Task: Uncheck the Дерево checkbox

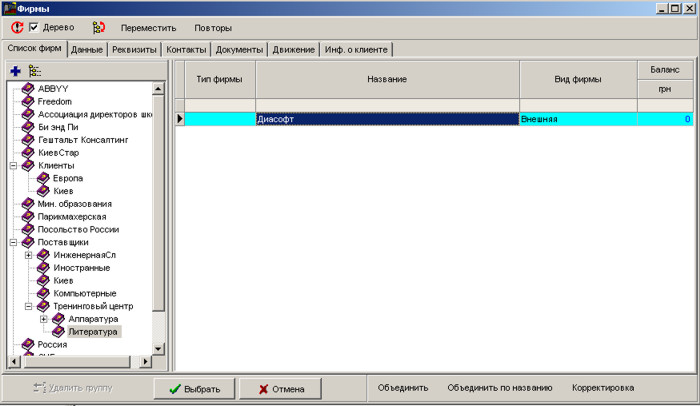Action: coord(34,27)
